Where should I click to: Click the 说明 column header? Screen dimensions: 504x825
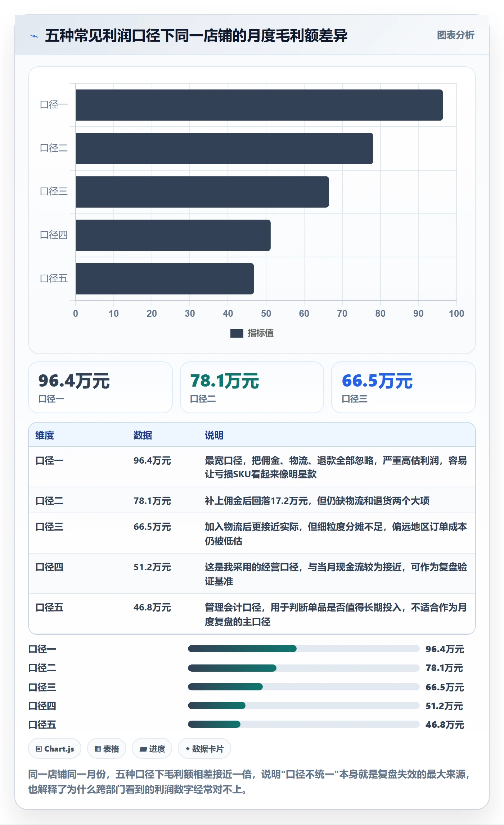click(214, 435)
